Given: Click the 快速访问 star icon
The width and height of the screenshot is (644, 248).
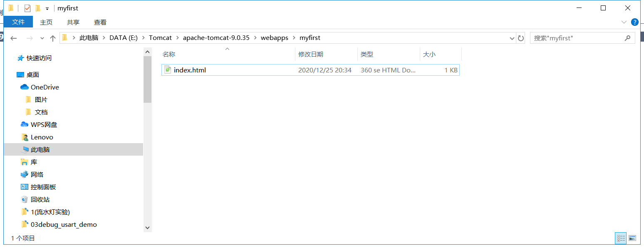Looking at the screenshot, I should (20, 58).
